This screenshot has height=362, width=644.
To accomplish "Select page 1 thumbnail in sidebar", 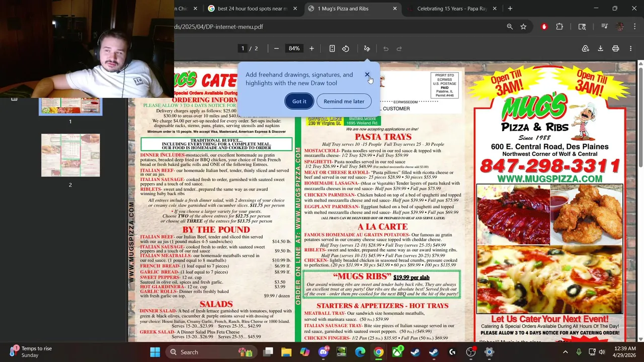I will tap(70, 107).
